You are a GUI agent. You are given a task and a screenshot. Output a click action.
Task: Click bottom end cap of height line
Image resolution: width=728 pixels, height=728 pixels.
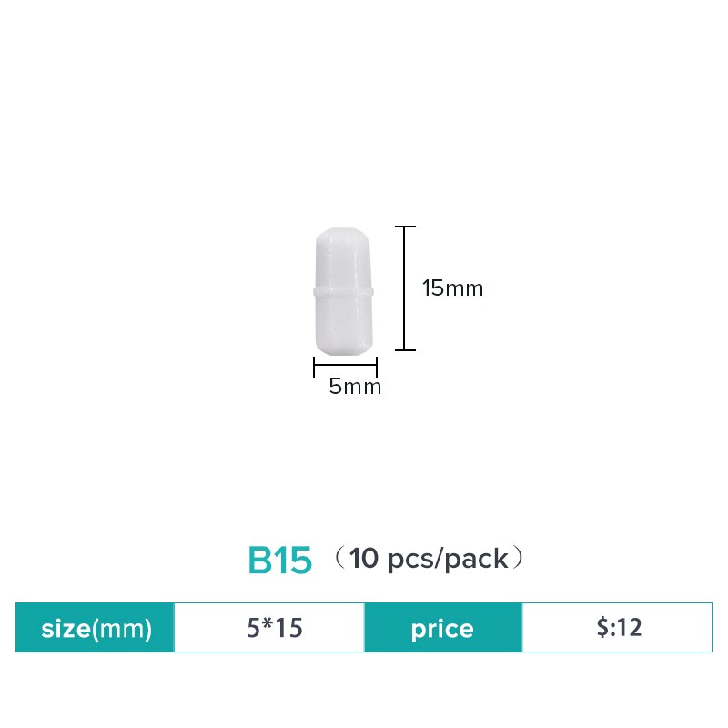[404, 350]
